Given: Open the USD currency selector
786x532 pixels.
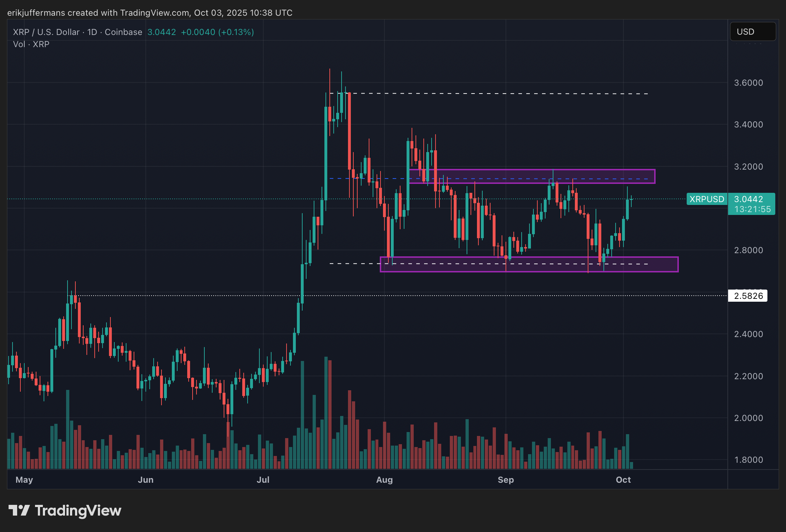Looking at the screenshot, I should point(752,32).
